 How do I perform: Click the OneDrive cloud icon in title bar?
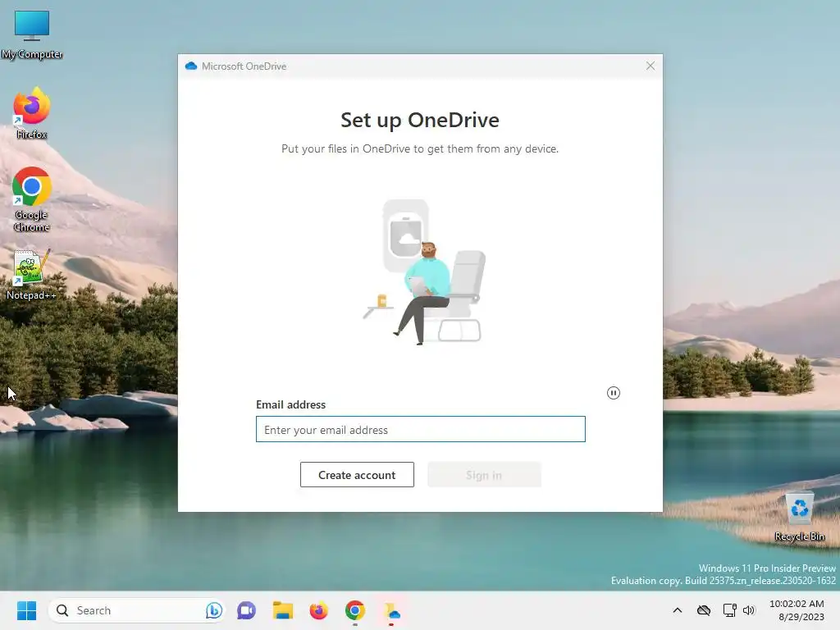point(190,66)
